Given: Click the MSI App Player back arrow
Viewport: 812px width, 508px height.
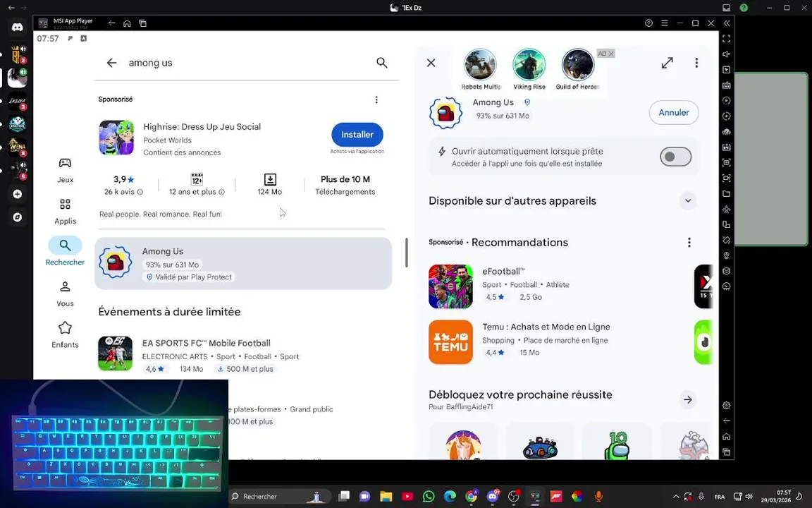Looking at the screenshot, I should 111,23.
